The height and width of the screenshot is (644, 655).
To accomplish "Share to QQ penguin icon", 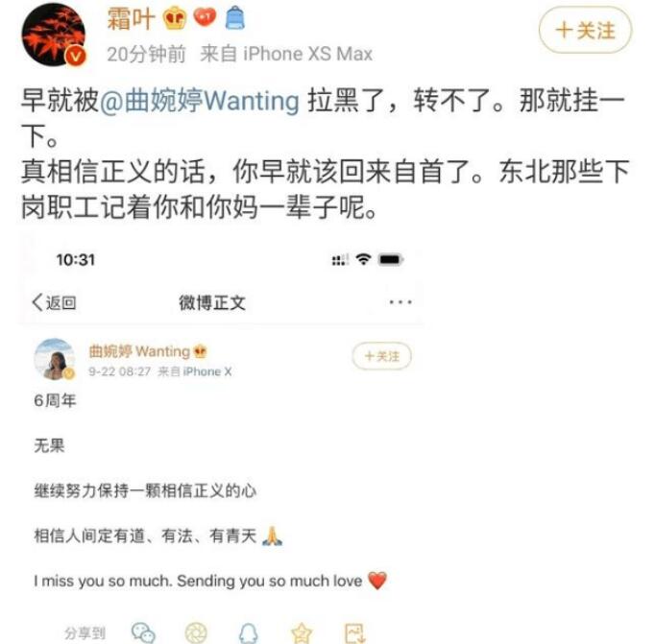I will coord(248,633).
